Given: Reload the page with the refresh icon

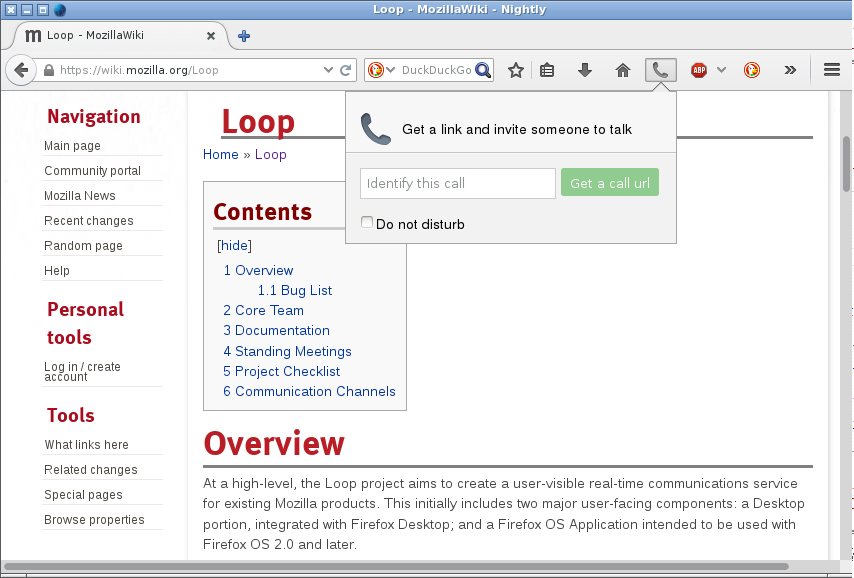Looking at the screenshot, I should point(345,70).
